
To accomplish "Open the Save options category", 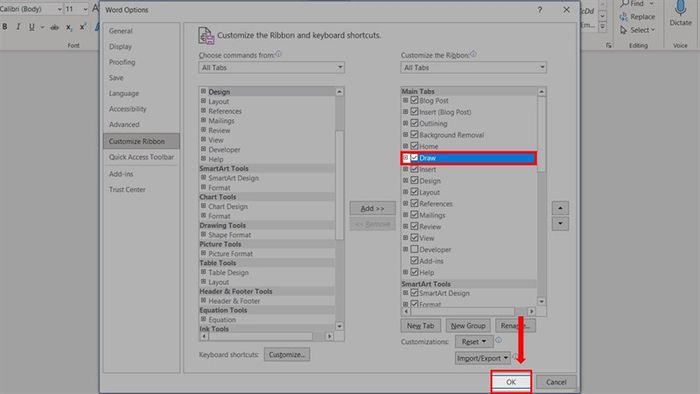I will [x=116, y=78].
